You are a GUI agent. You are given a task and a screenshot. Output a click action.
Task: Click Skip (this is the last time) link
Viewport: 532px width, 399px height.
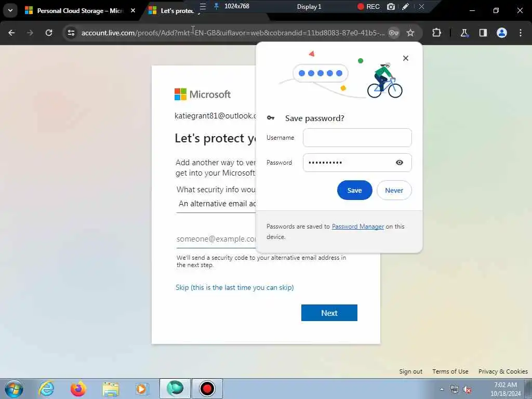click(234, 287)
